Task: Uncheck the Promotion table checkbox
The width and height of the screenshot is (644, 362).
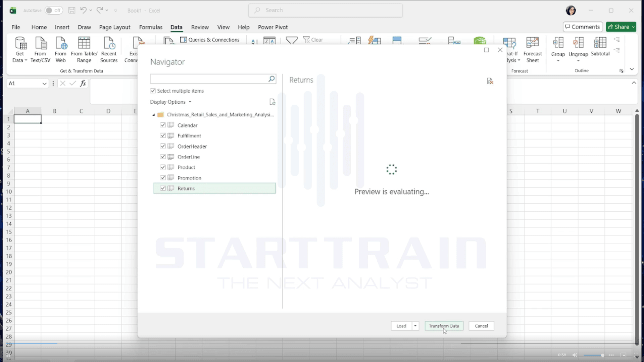Action: point(163,178)
